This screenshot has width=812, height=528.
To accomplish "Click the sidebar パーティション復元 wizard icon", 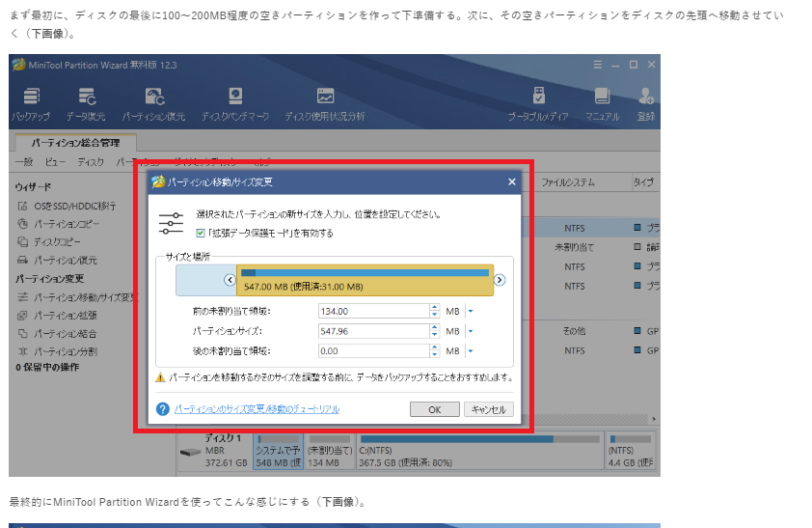I will 22,260.
